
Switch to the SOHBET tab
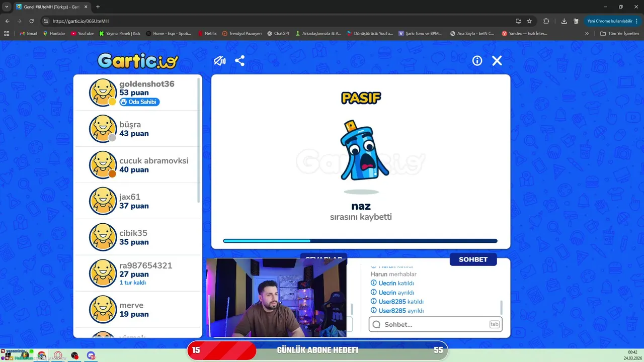point(473,259)
